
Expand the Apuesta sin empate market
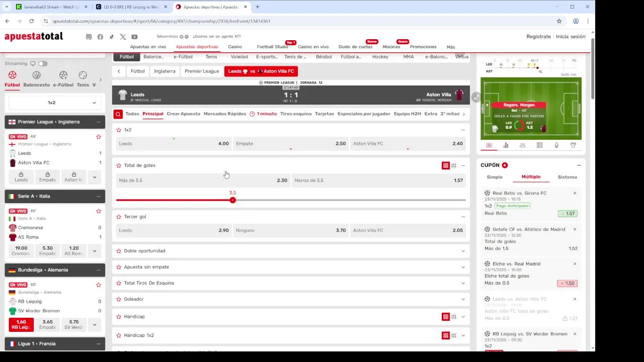click(463, 267)
